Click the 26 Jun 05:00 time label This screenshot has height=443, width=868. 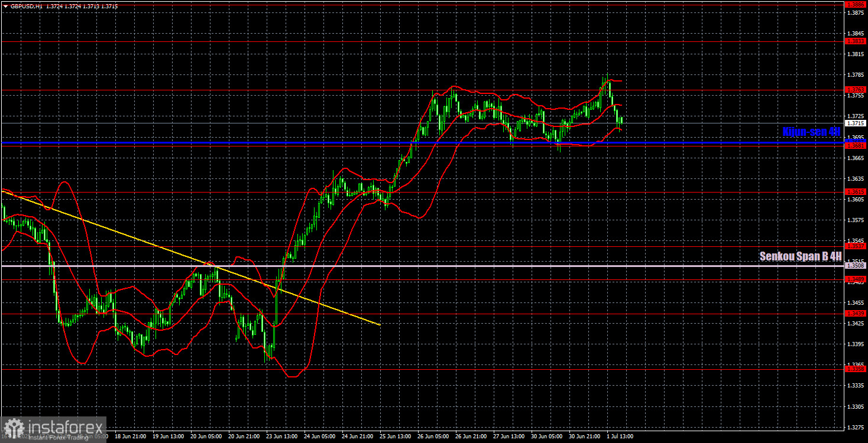(433, 437)
